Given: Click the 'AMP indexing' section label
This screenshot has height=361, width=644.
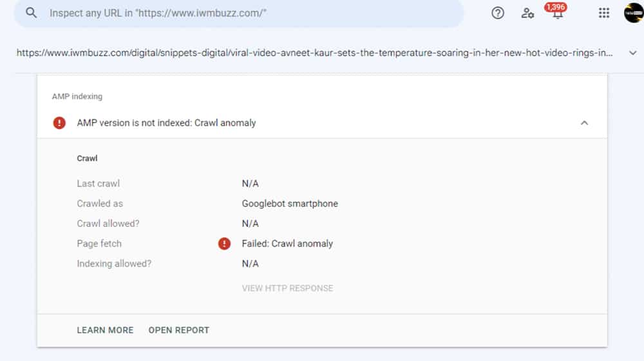Looking at the screenshot, I should tap(77, 97).
